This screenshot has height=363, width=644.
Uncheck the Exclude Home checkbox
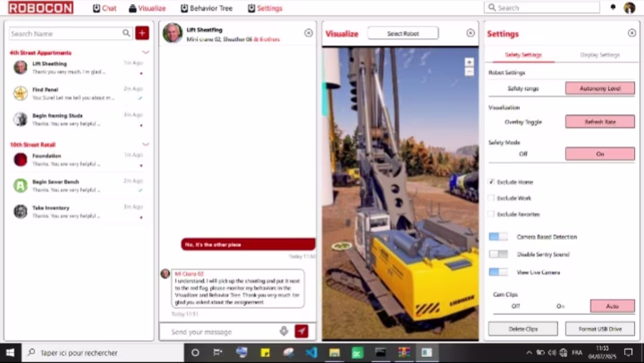(x=491, y=182)
